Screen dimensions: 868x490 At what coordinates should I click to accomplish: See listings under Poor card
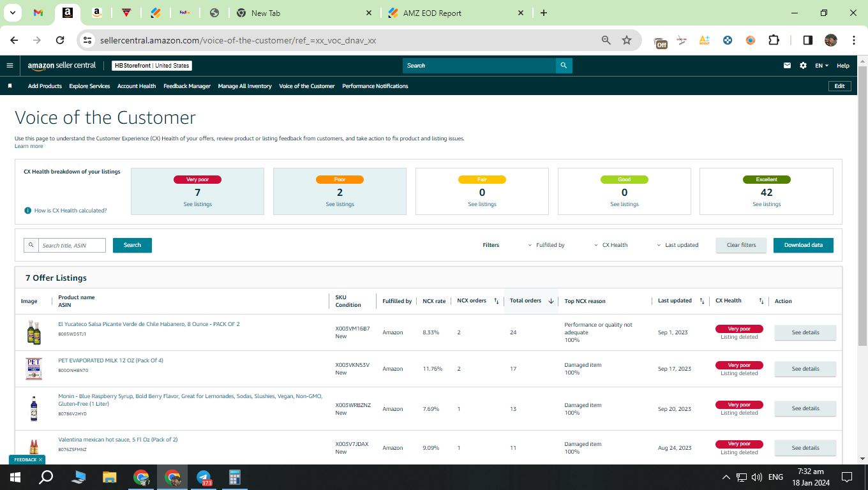pyautogui.click(x=340, y=204)
